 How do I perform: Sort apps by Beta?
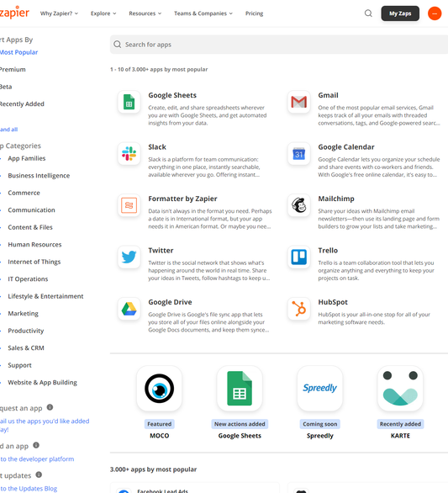[6, 87]
